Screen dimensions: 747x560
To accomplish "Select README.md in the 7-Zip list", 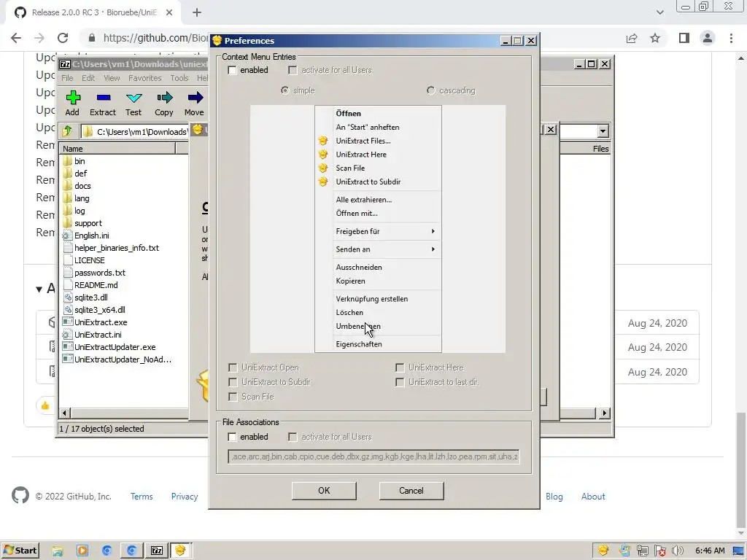I will pos(96,285).
